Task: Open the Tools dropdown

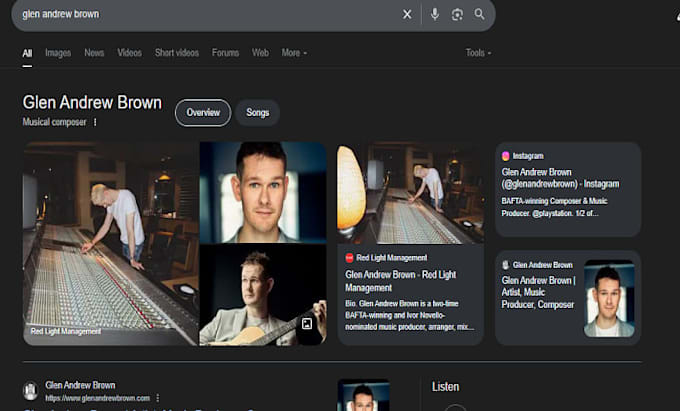Action: click(x=478, y=53)
